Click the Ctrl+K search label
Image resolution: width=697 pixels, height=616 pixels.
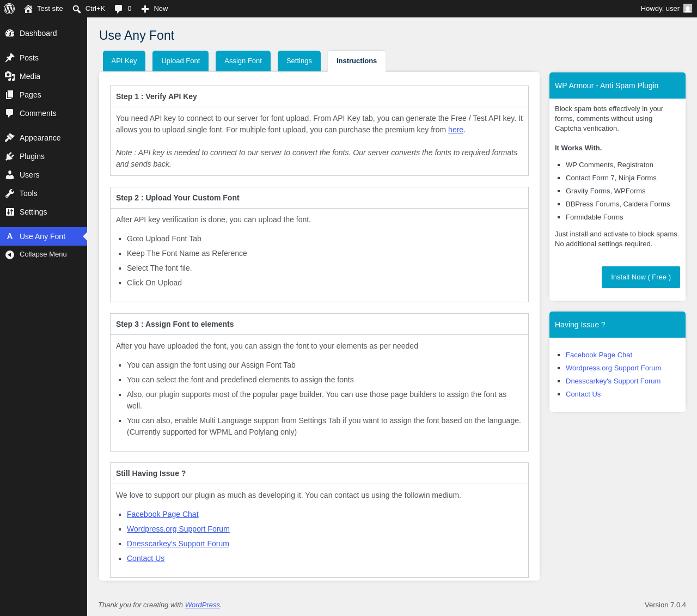click(95, 9)
